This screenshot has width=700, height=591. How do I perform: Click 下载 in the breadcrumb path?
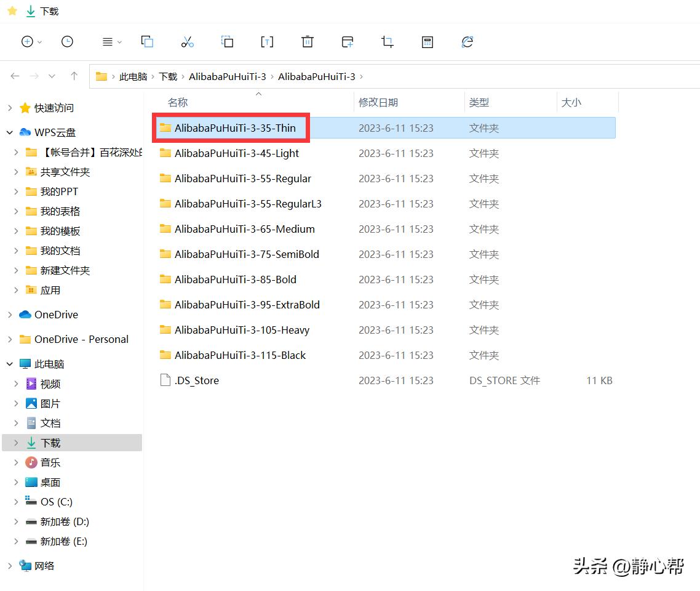168,77
